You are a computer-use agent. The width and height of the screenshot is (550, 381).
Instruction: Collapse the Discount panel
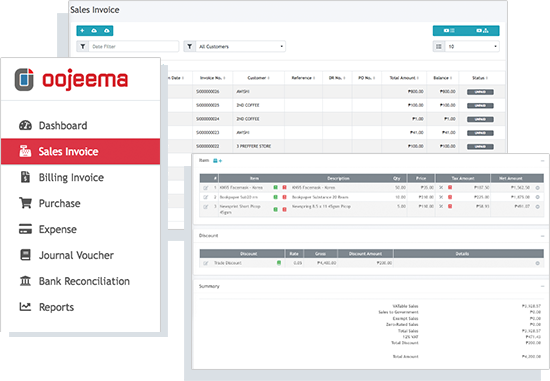tap(543, 236)
